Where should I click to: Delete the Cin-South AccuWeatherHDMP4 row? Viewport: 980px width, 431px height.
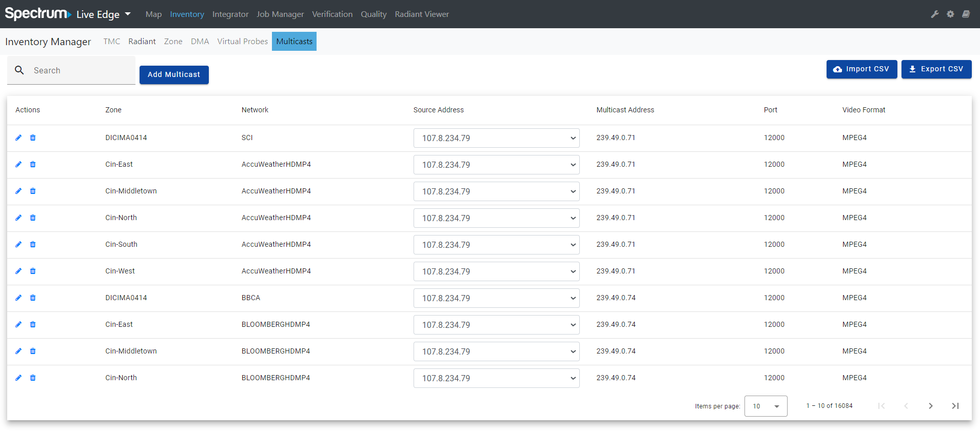point(33,244)
